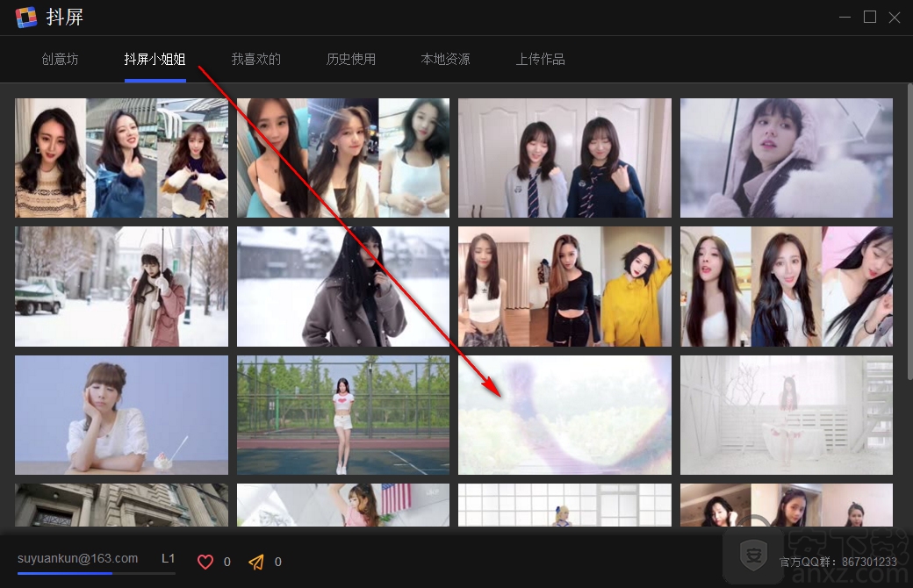The image size is (913, 588).
Task: Select the collage with the yellow-shirt girl
Action: pyautogui.click(x=564, y=286)
